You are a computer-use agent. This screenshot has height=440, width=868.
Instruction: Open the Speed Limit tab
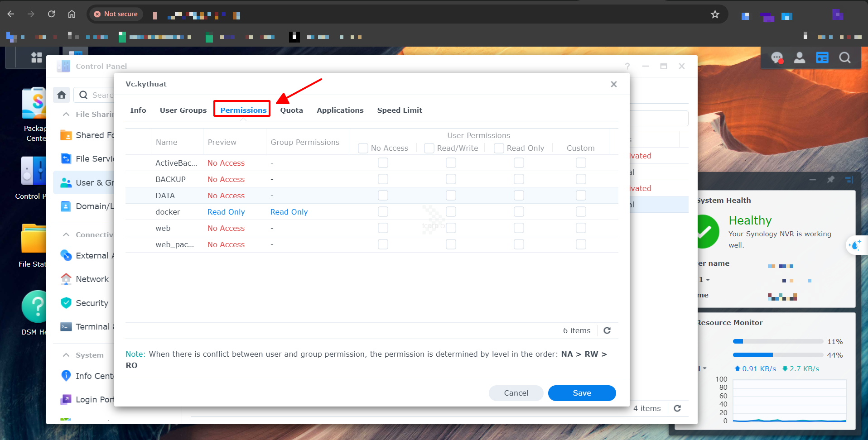pyautogui.click(x=399, y=110)
